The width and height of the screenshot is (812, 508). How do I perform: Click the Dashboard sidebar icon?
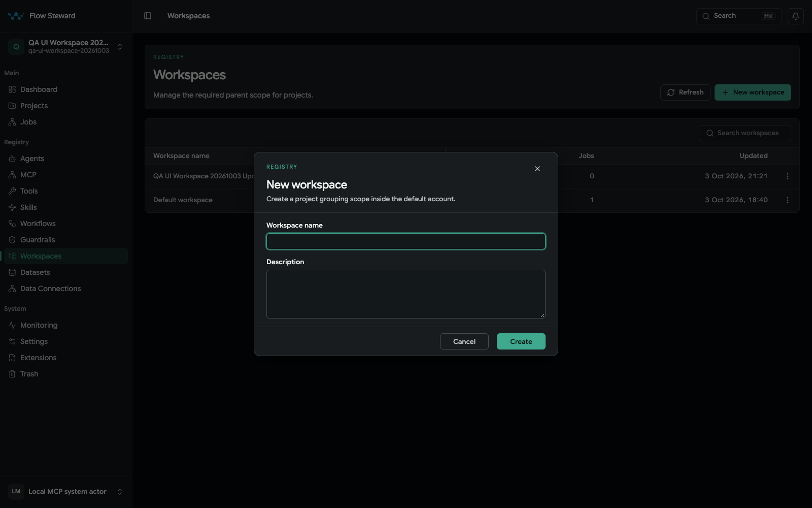click(12, 89)
